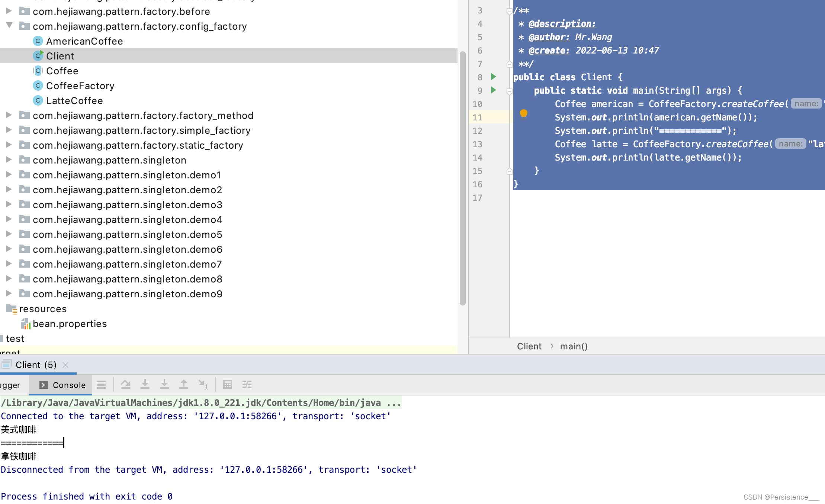Click the console layout hamburger icon

point(101,385)
